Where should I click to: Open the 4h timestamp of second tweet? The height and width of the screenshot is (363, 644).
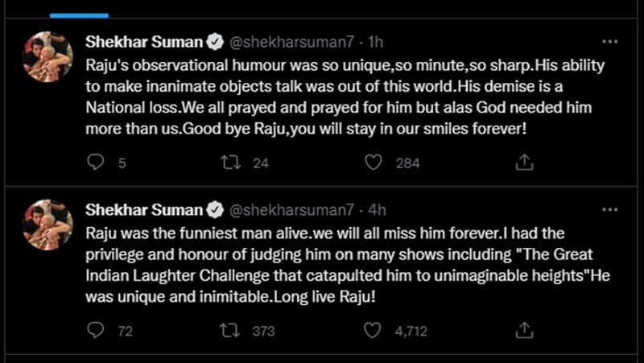pyautogui.click(x=377, y=209)
